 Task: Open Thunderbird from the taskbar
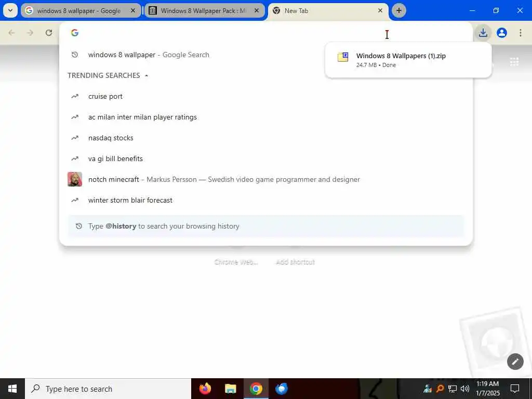281,389
